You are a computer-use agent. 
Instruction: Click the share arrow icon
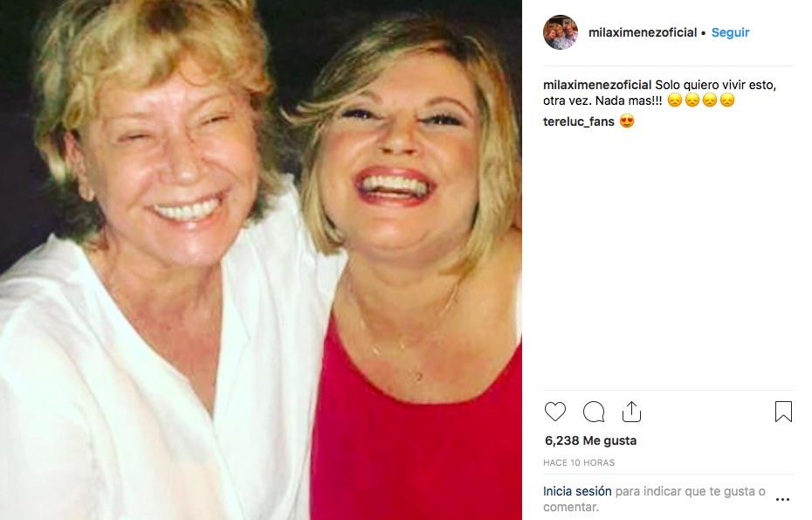[631, 412]
